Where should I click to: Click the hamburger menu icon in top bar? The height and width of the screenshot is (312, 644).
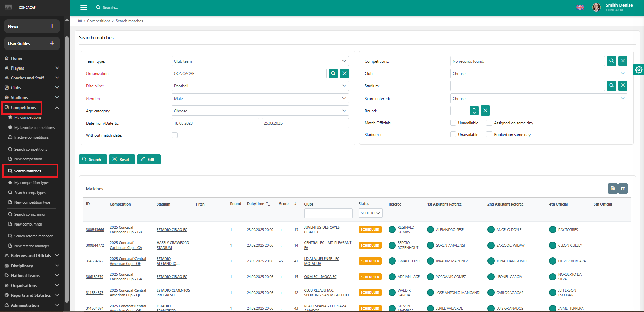tap(84, 7)
